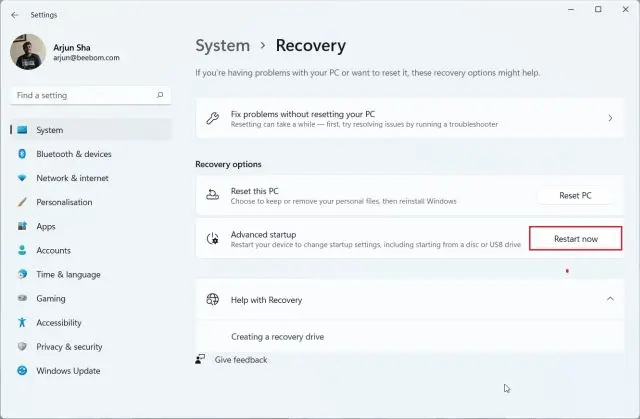Open Time & language settings
Viewport: 640px width, 419px height.
pos(91,274)
